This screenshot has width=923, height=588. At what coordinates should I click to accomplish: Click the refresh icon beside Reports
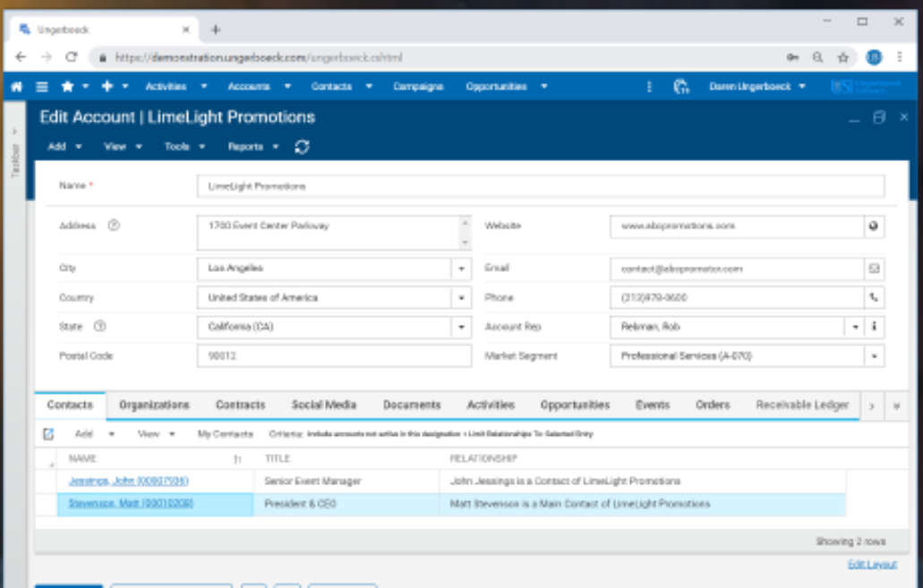pyautogui.click(x=302, y=147)
